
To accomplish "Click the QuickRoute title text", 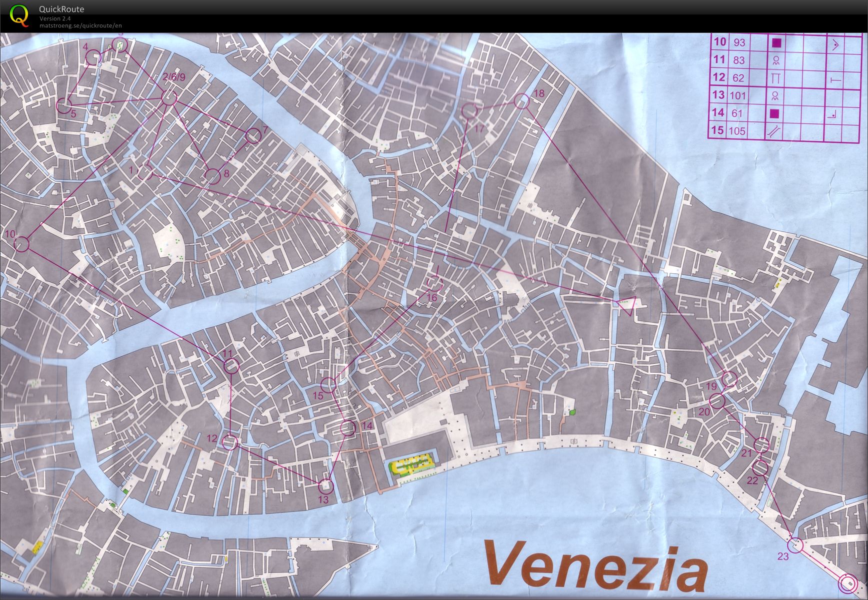I will 61,9.
